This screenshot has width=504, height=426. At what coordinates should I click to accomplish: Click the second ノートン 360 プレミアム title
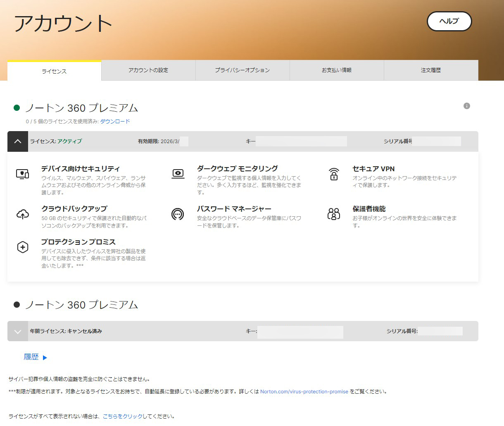coord(81,305)
